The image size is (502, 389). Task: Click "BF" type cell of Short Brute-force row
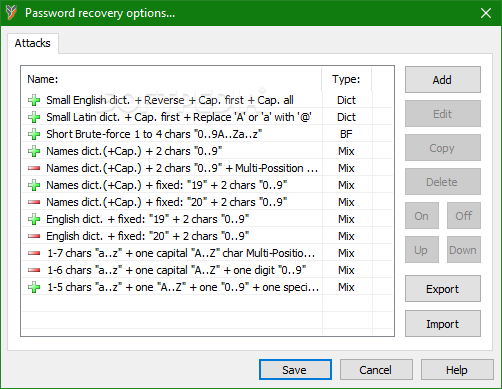coord(346,134)
